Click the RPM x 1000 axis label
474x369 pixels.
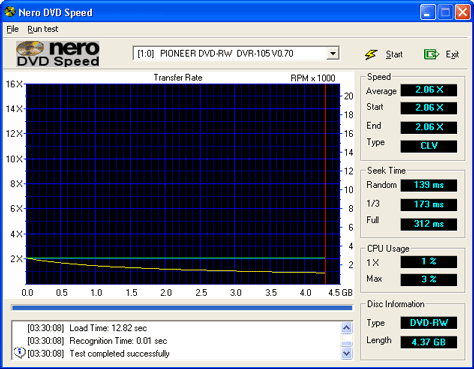coord(313,78)
